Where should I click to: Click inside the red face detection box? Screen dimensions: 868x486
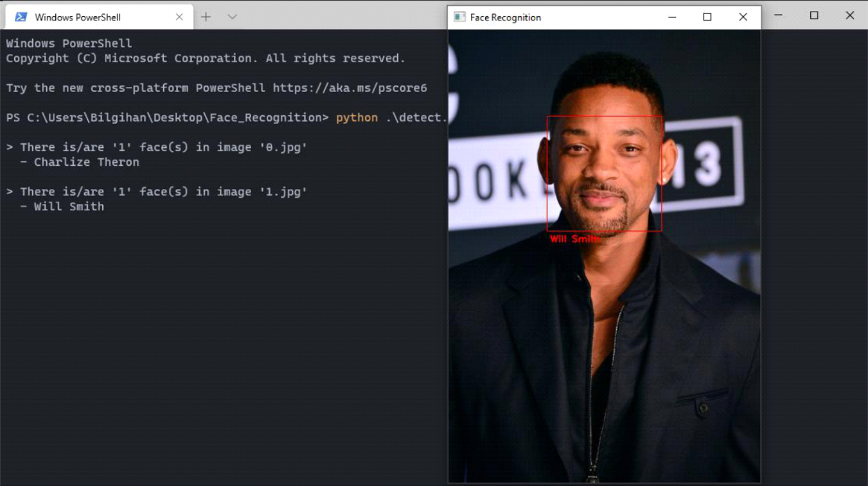[604, 174]
